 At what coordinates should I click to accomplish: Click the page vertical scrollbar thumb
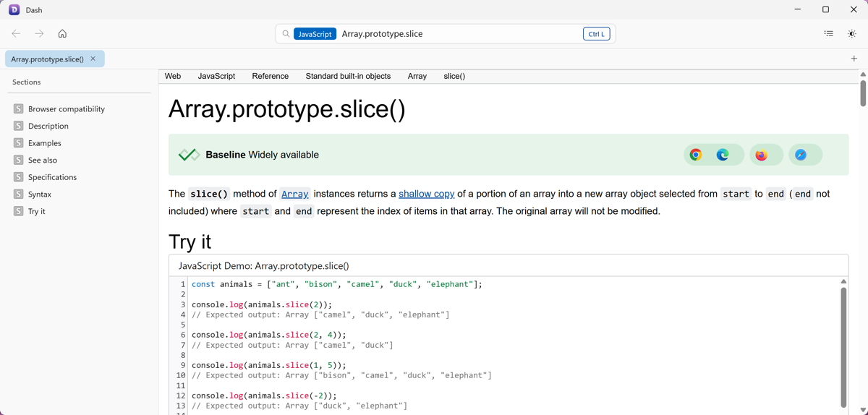pos(863,93)
